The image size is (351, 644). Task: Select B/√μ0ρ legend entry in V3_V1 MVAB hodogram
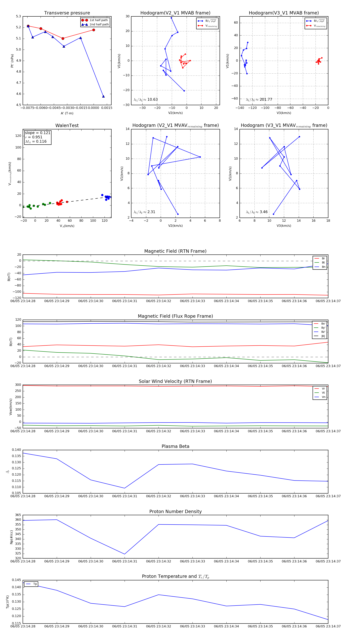pos(316,21)
